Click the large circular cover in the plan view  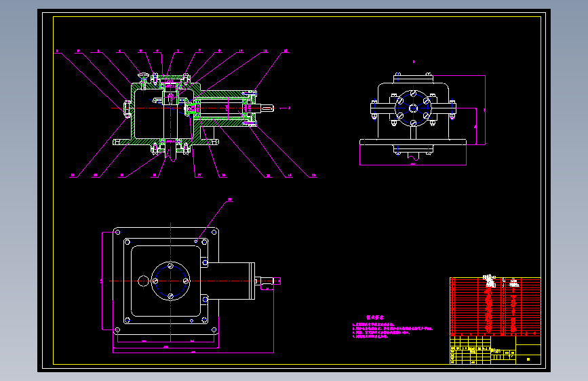(171, 281)
